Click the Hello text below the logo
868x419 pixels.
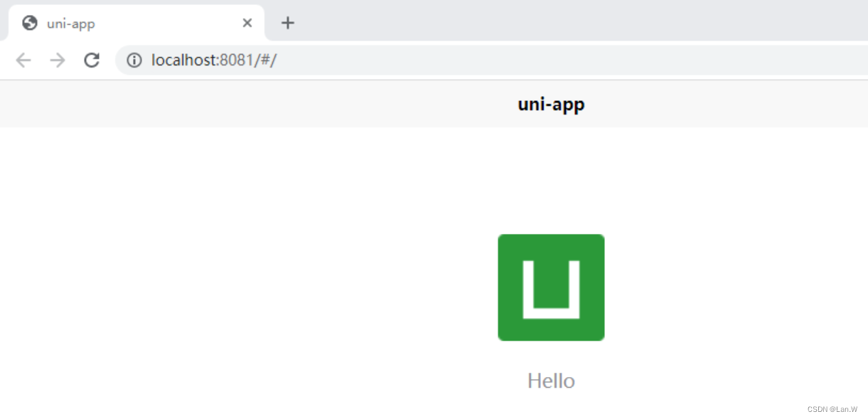551,381
